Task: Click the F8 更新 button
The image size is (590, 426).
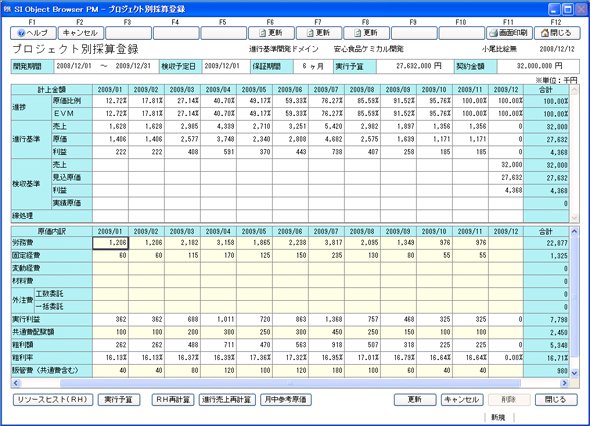Action: click(366, 33)
